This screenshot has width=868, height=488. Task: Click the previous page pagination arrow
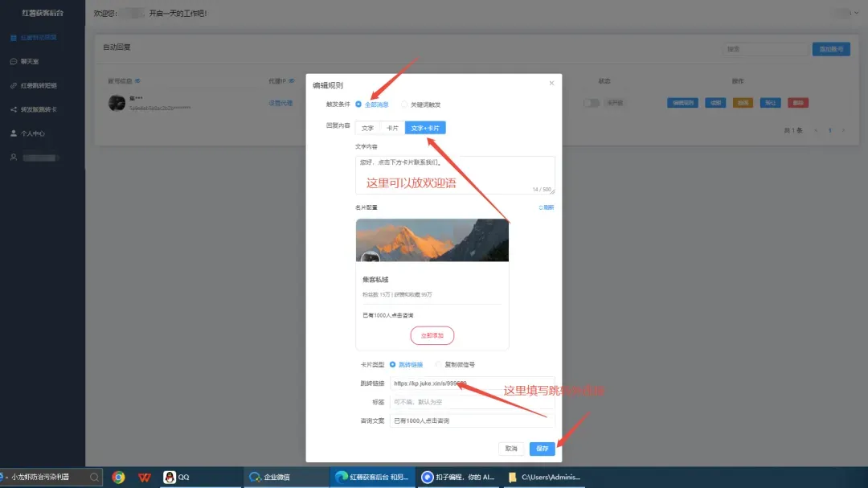click(x=816, y=129)
